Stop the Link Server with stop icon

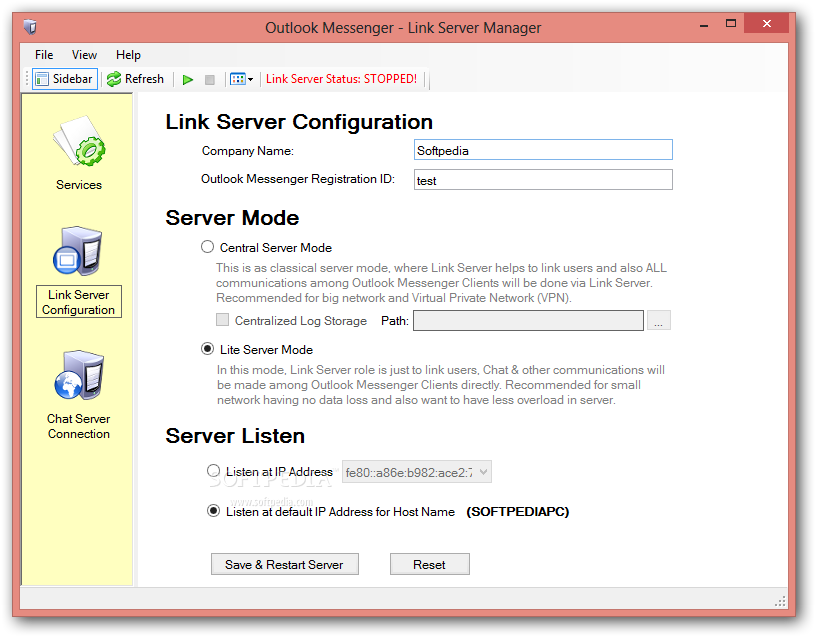point(210,80)
